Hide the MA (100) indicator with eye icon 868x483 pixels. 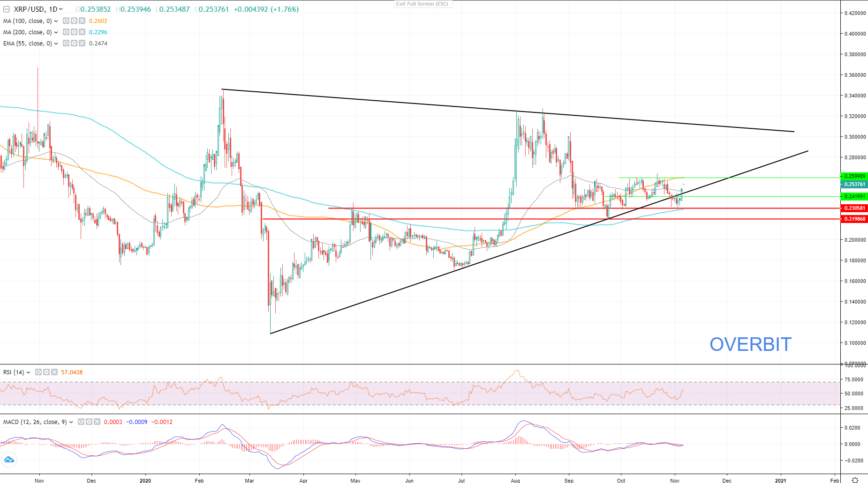coord(66,21)
